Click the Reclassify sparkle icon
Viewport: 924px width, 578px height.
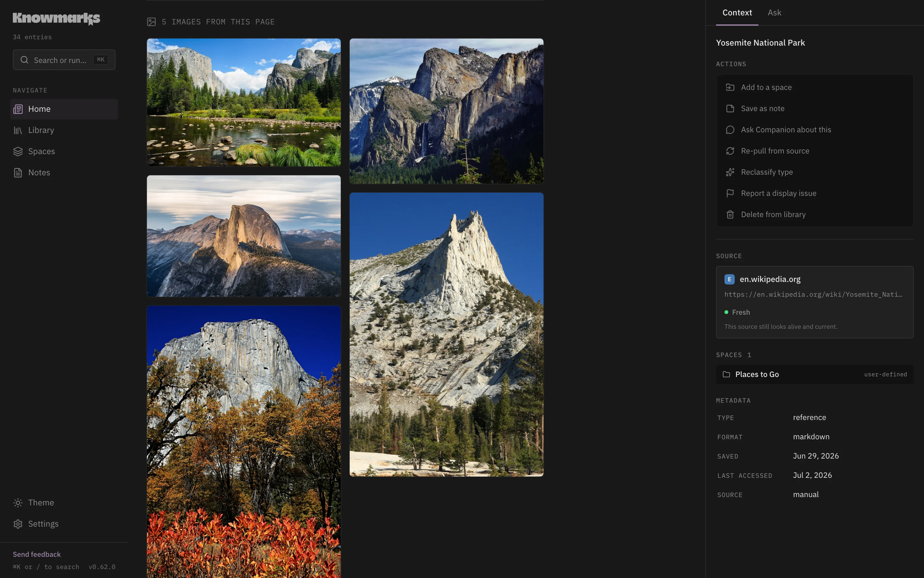click(730, 172)
